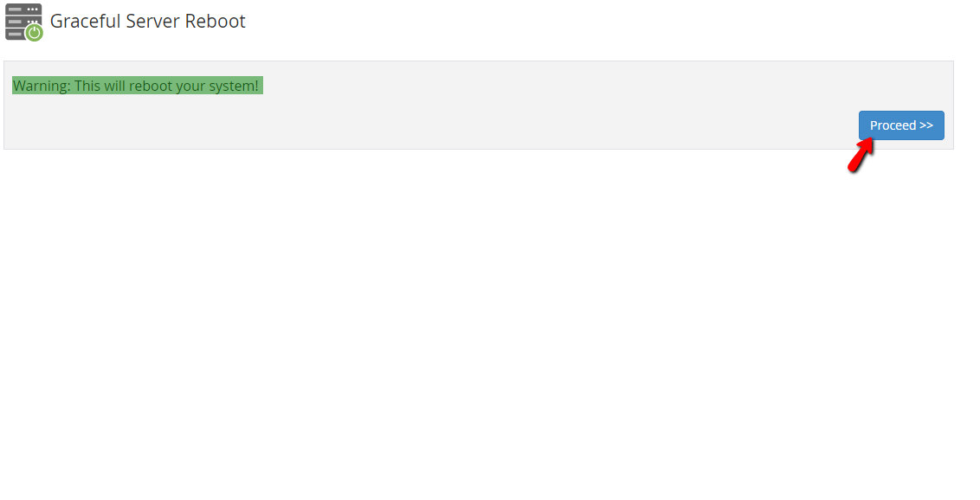Click the word Warning: in green message
980x500 pixels.
[42, 86]
